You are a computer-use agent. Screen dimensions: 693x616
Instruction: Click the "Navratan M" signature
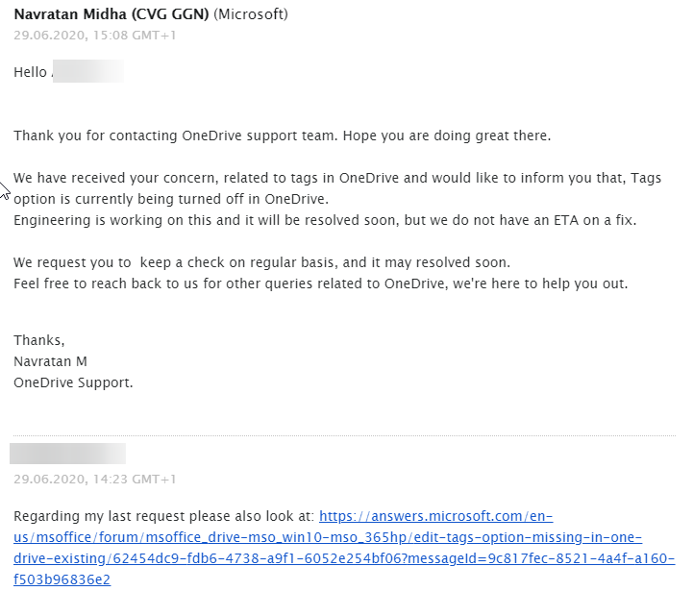[50, 361]
